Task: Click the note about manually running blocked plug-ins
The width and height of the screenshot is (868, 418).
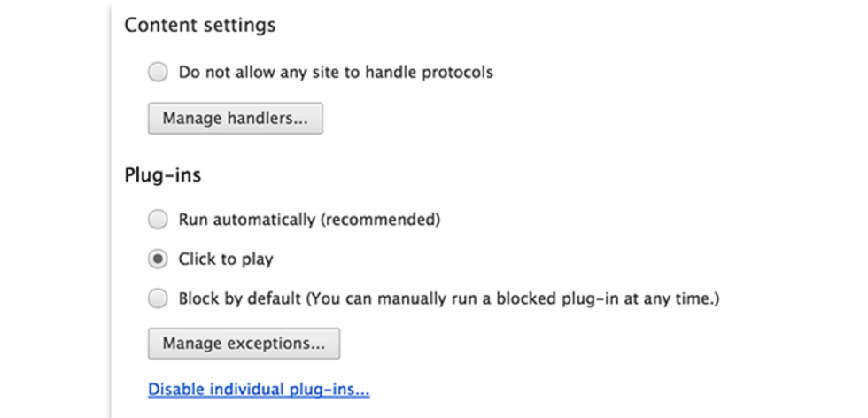Action: [513, 299]
